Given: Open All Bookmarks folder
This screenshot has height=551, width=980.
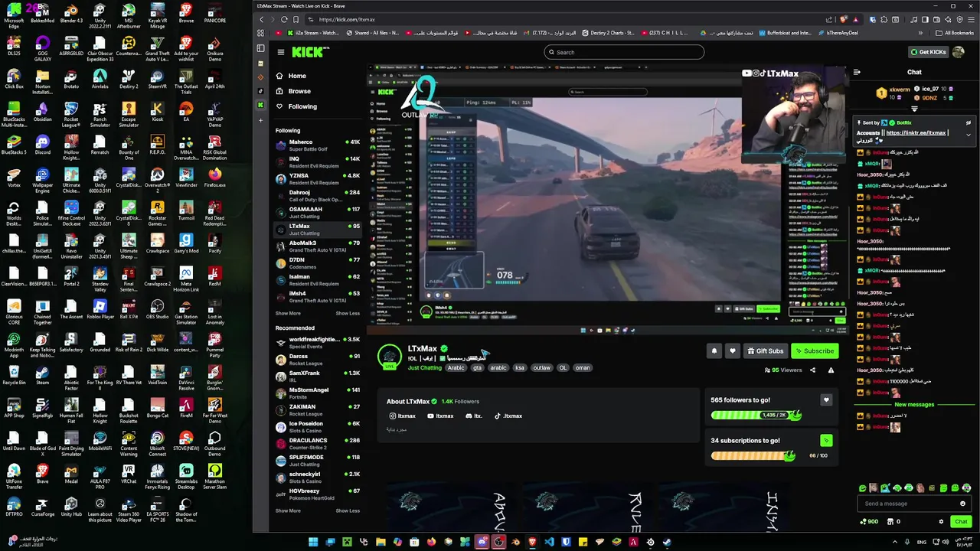Looking at the screenshot, I should point(955,33).
